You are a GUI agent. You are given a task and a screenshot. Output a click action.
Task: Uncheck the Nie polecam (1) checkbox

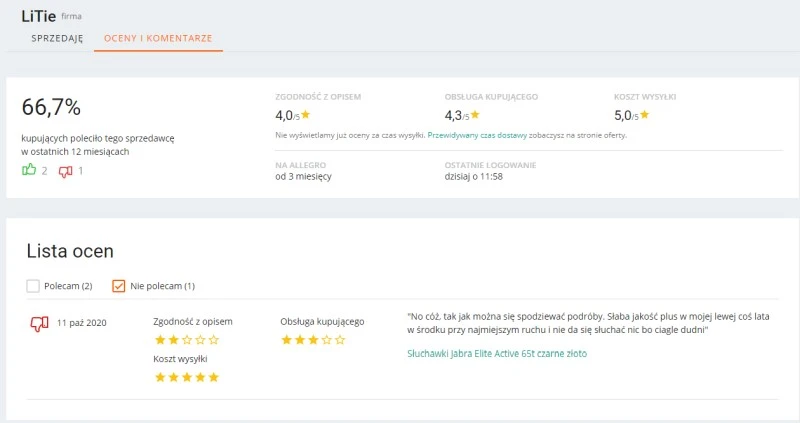tap(119, 286)
